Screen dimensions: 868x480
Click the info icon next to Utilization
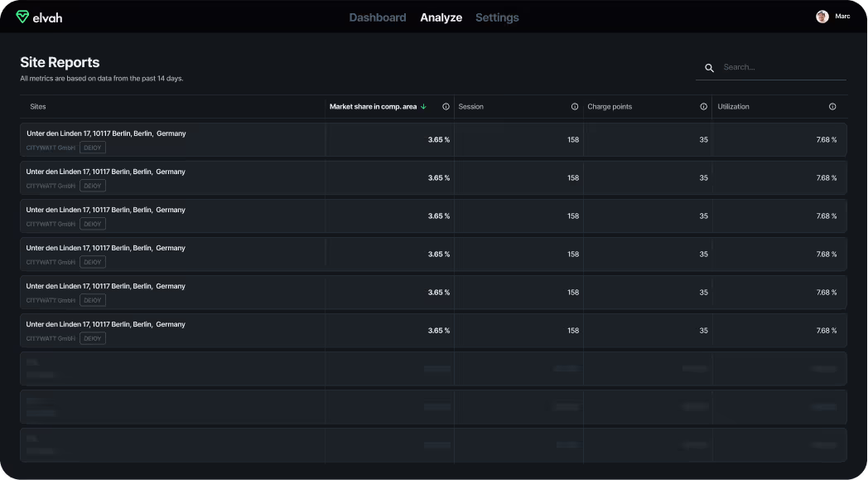tap(833, 106)
